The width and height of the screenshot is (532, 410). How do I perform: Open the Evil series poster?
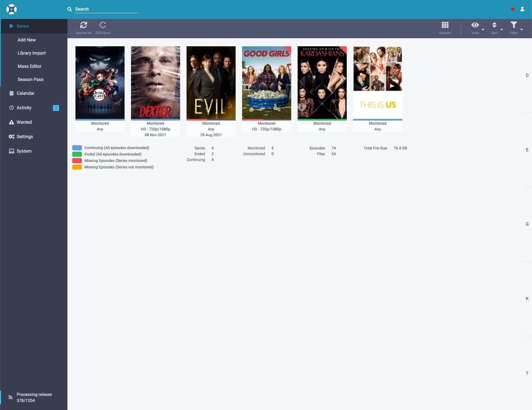point(211,83)
